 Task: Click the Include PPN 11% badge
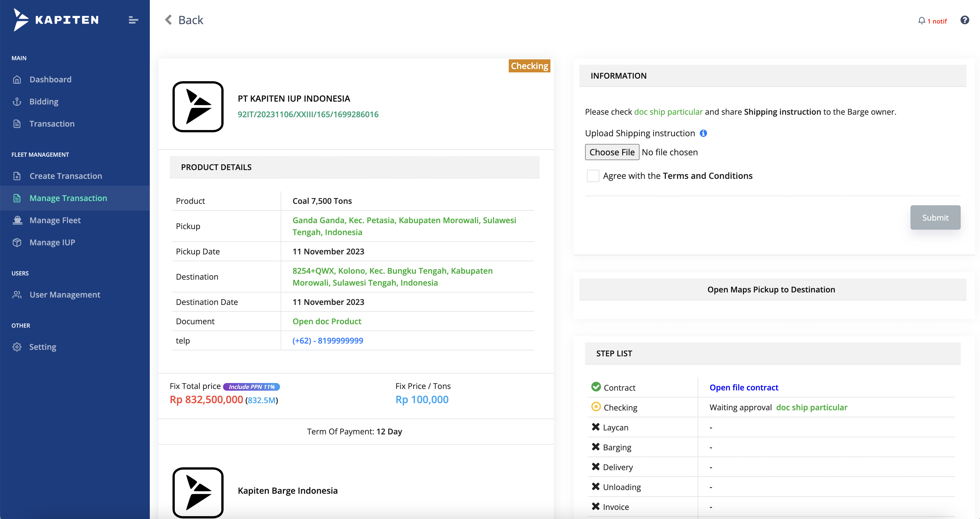point(251,387)
